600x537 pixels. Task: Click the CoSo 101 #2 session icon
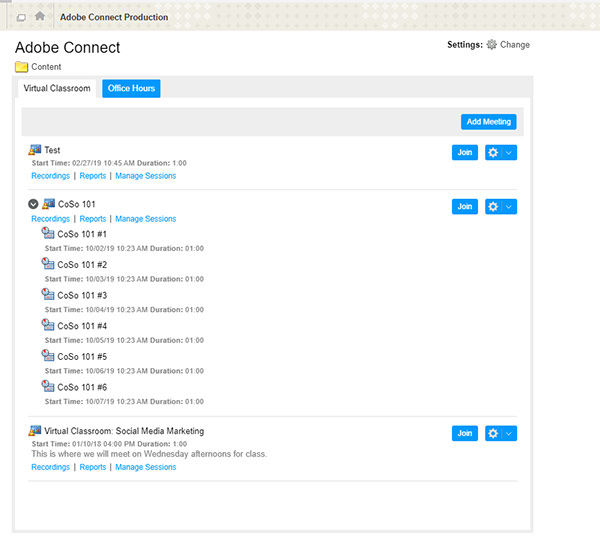48,264
